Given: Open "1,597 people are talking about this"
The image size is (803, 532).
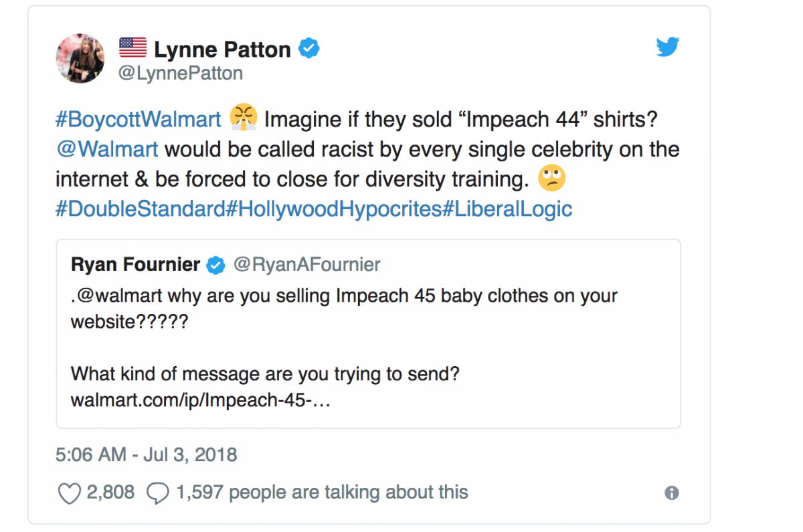Looking at the screenshot, I should point(322,493).
